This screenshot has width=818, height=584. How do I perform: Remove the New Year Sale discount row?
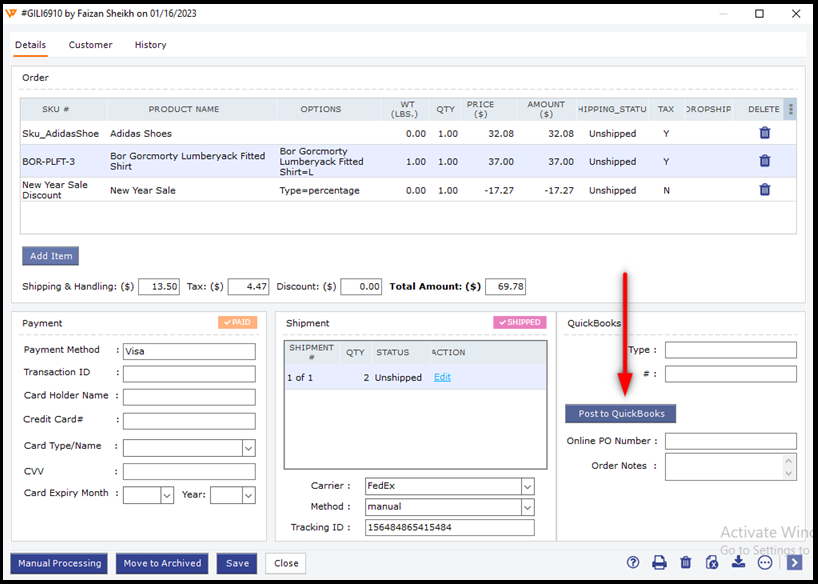(764, 190)
